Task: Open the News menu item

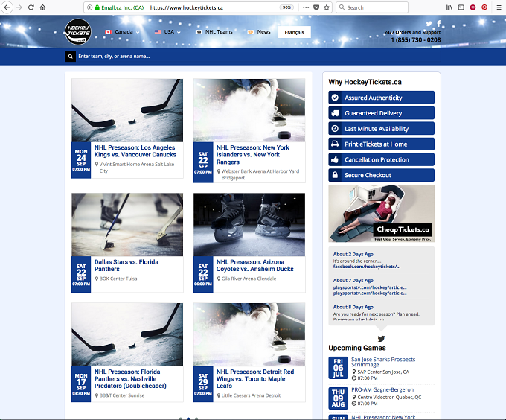Action: 259,32
